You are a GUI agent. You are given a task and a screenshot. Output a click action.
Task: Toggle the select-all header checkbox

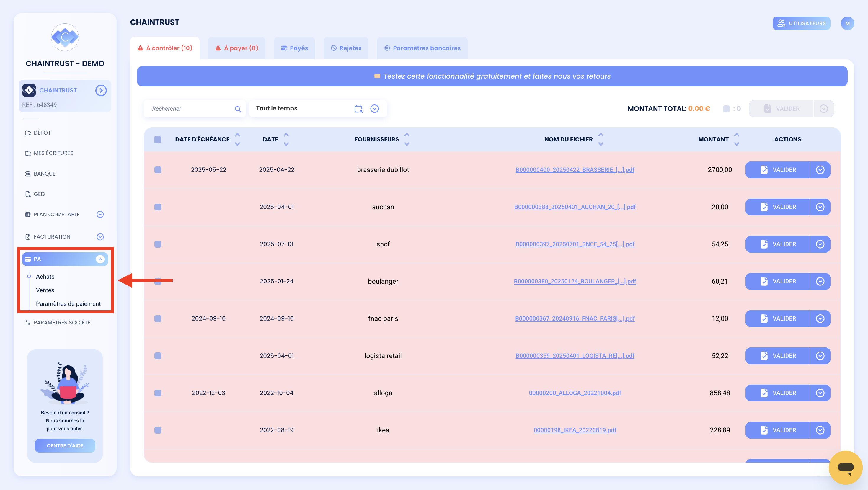point(157,140)
